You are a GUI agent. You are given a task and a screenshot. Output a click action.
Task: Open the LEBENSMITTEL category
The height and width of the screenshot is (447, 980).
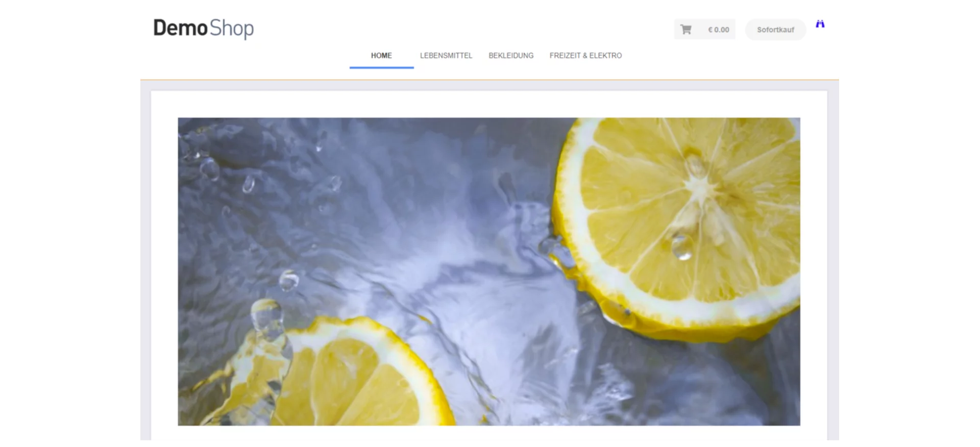pos(446,56)
